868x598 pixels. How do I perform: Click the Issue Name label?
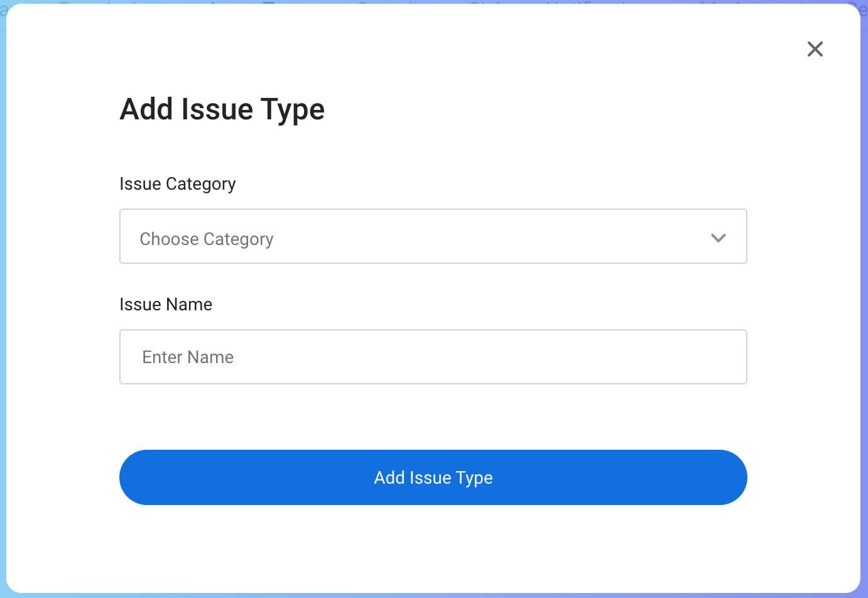tap(166, 305)
